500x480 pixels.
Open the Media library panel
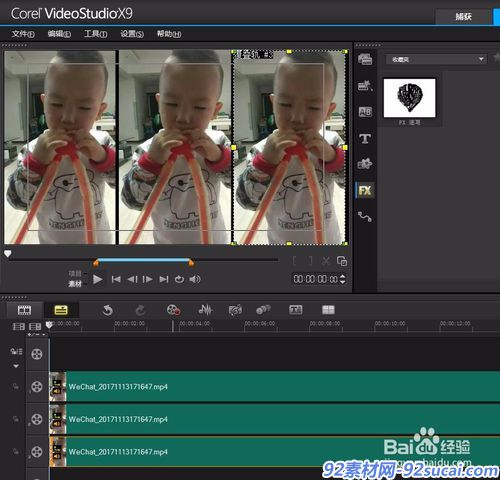(365, 59)
